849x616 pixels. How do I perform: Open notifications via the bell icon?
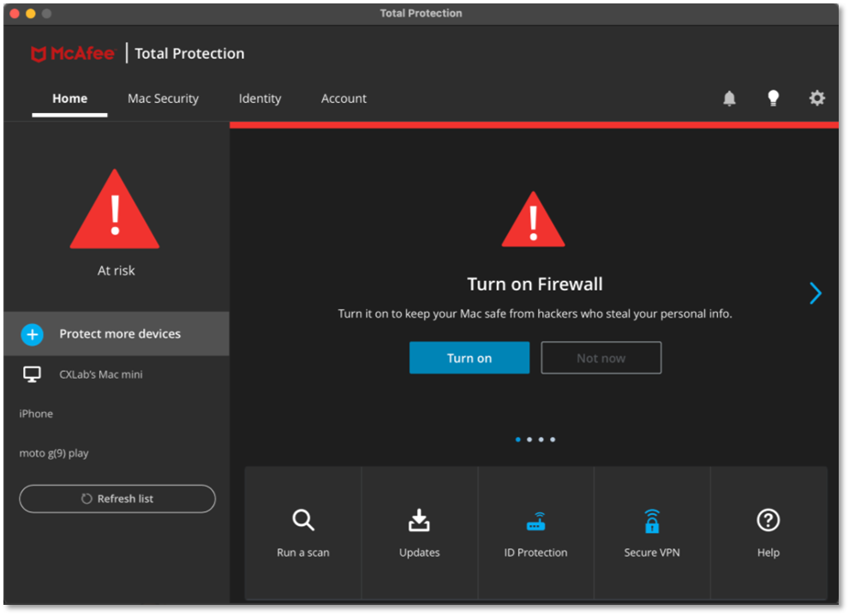pyautogui.click(x=729, y=98)
